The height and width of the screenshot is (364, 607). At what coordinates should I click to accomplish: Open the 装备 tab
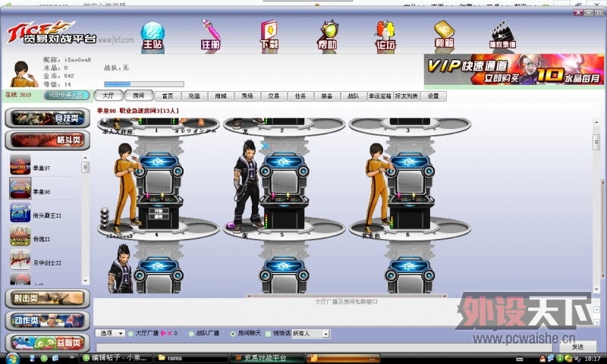(x=327, y=96)
